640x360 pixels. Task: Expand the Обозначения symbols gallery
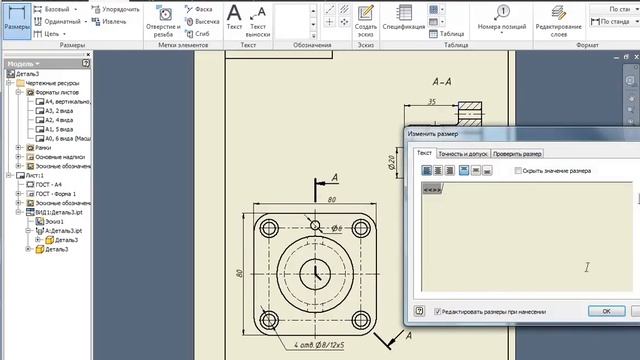tap(313, 36)
